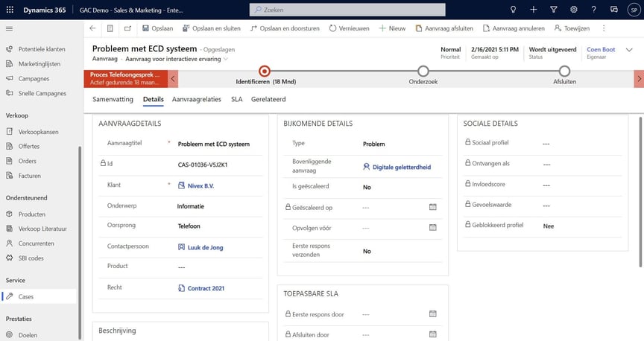The image size is (644, 341).
Task: Edit the Aanvraagtitel field value
Action: [x=214, y=144]
